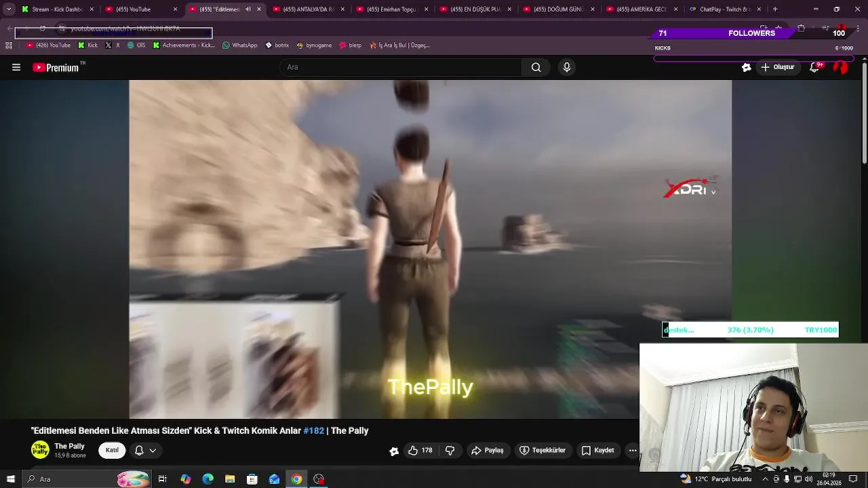Open the YouTube guide hamburger menu

click(x=16, y=67)
